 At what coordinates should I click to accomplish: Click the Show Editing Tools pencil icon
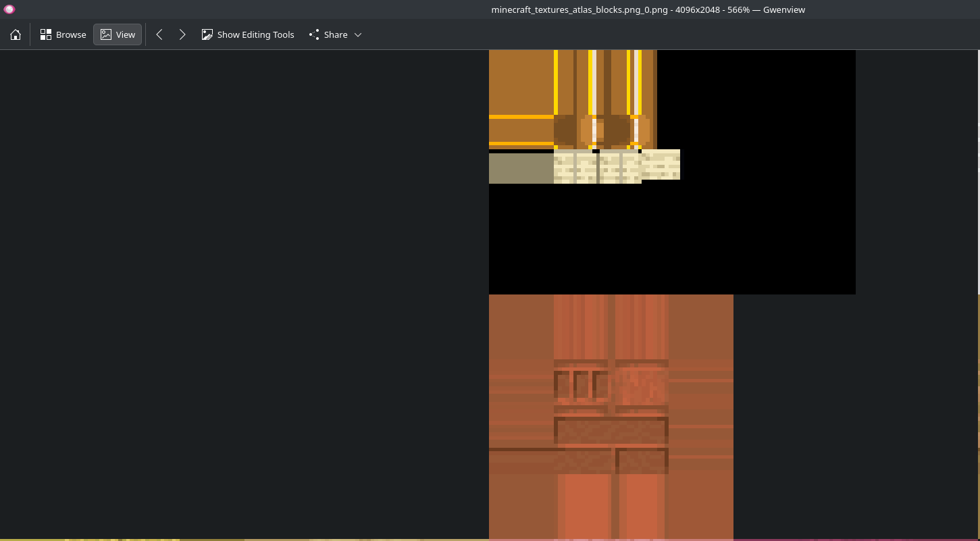coord(207,35)
